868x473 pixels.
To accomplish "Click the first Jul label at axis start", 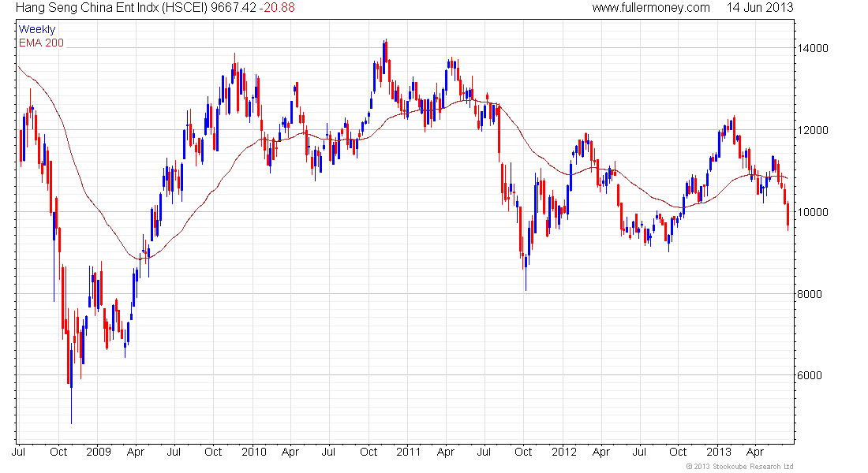I will pos(18,452).
